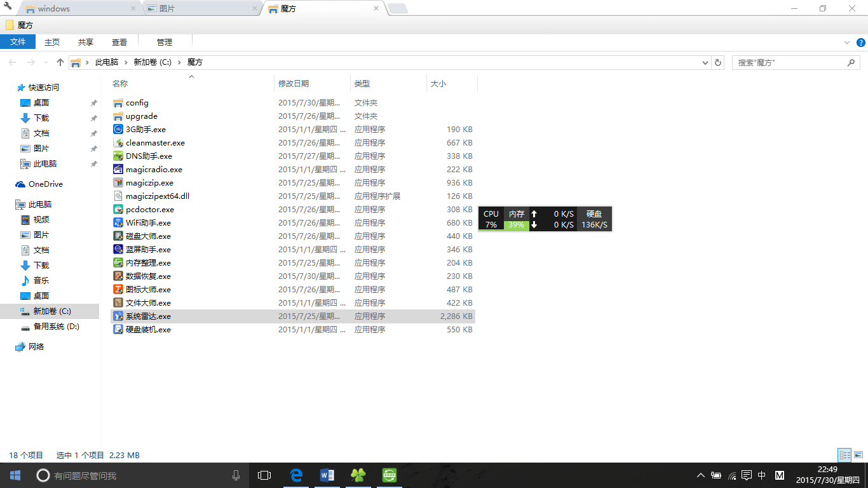Open Word from the taskbar

point(327,475)
